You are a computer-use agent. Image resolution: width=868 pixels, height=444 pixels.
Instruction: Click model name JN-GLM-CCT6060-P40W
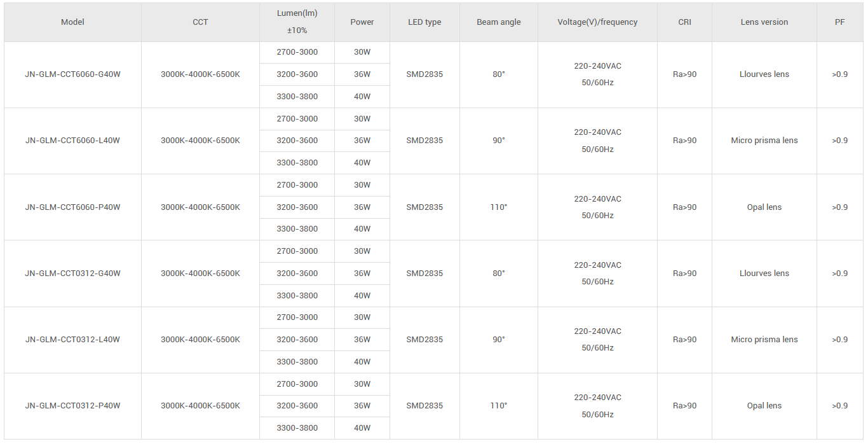point(72,207)
